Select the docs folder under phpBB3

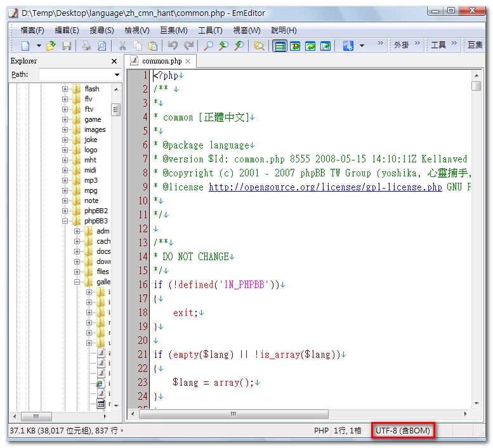tap(103, 251)
